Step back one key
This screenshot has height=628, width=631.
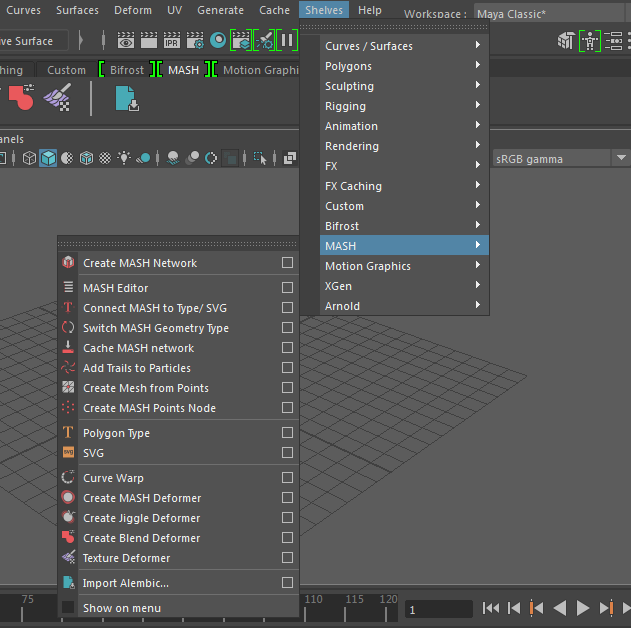coord(537,608)
